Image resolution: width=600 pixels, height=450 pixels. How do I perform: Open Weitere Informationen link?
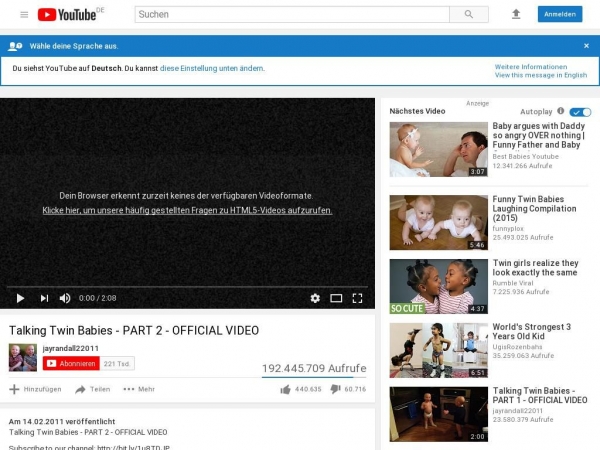coord(531,67)
